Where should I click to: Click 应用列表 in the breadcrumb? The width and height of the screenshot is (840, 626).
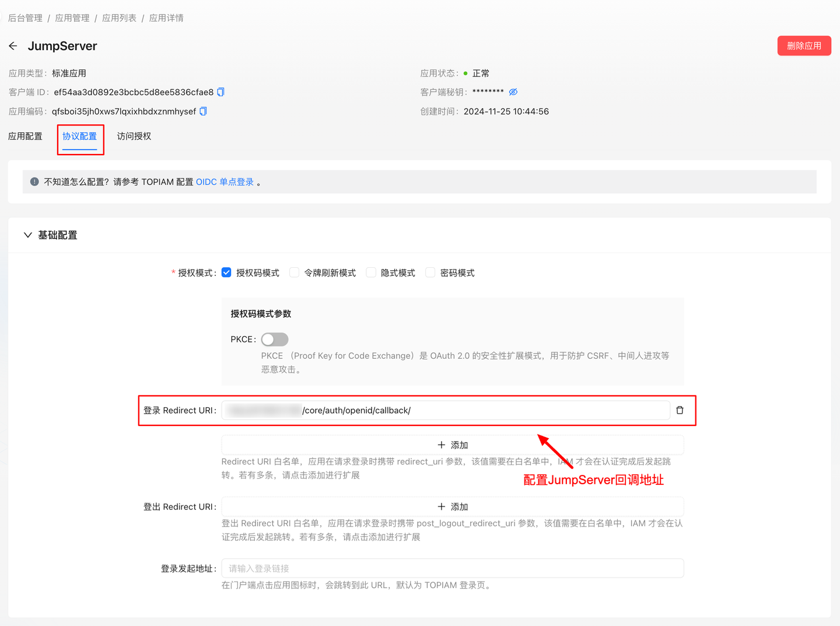[x=119, y=18]
